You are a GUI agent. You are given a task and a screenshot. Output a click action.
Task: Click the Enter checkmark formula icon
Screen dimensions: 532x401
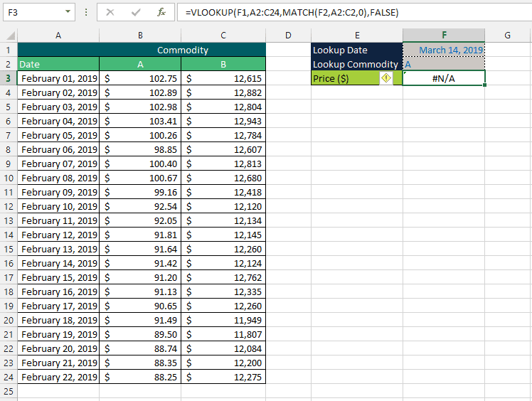click(x=136, y=13)
